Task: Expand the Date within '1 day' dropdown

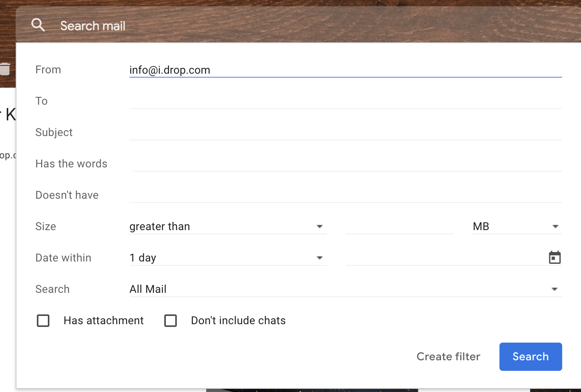Action: (227, 258)
